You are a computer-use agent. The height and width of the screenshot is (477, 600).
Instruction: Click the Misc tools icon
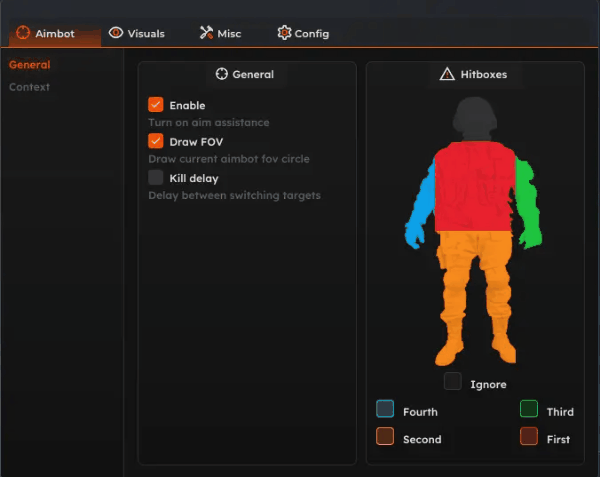click(x=206, y=33)
